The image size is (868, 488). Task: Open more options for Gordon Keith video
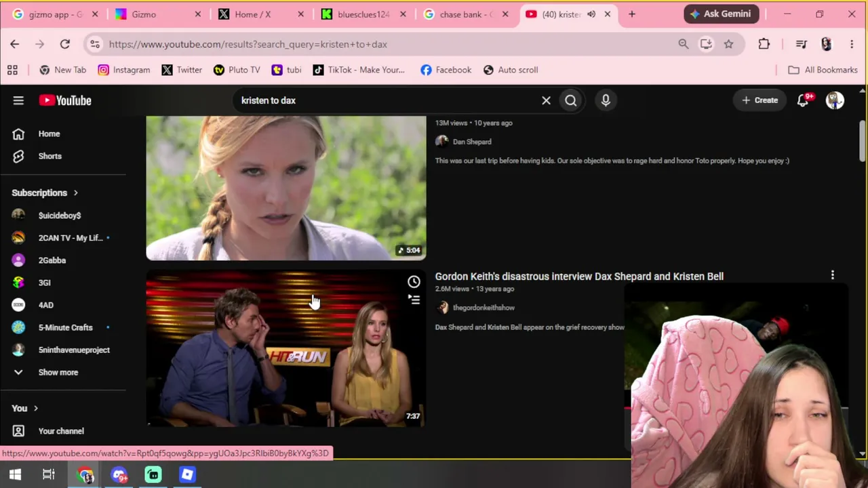[x=833, y=276]
